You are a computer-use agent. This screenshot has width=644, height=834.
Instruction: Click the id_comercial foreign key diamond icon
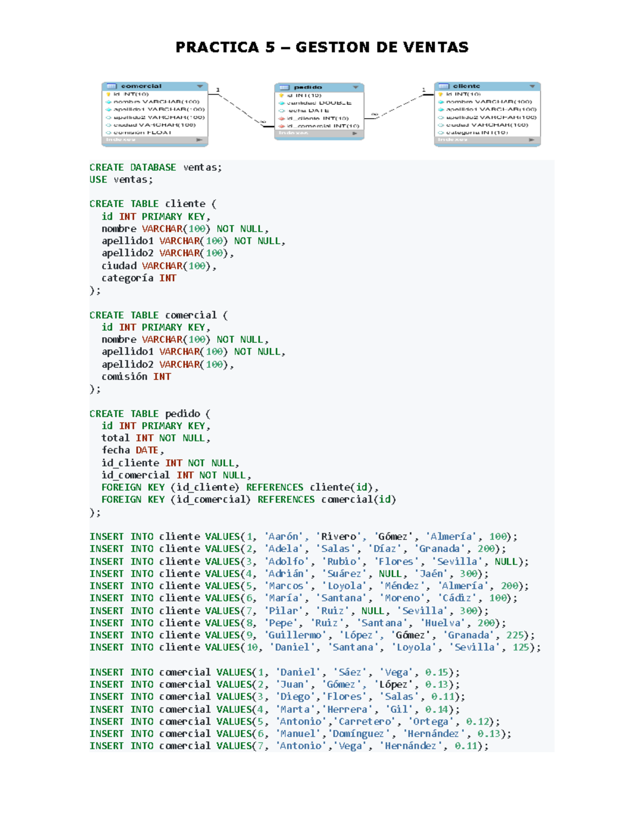(281, 126)
